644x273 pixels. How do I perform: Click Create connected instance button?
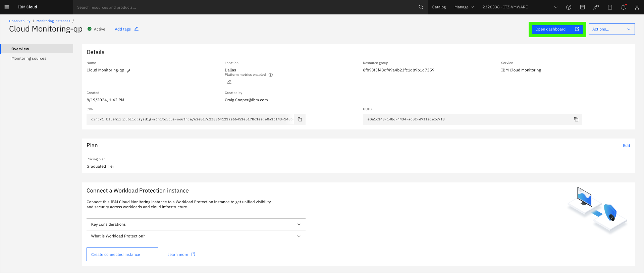click(122, 255)
